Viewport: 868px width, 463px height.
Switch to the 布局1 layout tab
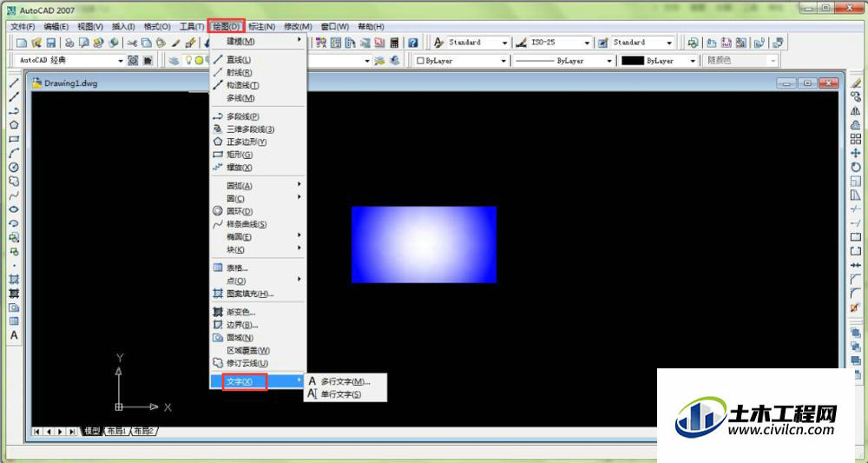(x=116, y=431)
